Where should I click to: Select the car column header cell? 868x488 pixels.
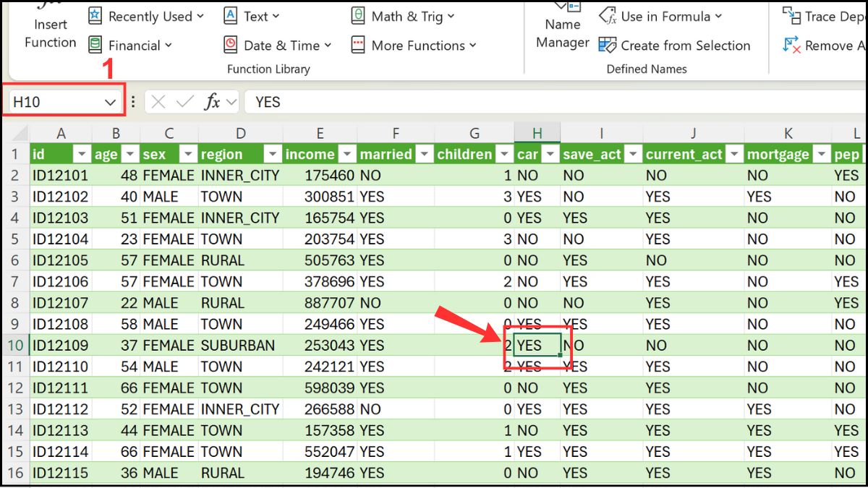click(528, 154)
